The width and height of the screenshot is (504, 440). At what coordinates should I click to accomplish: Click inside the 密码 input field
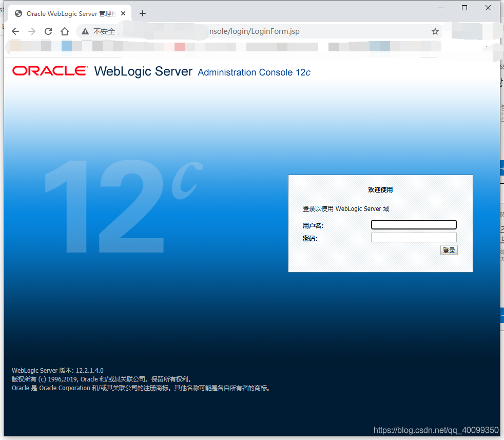414,237
